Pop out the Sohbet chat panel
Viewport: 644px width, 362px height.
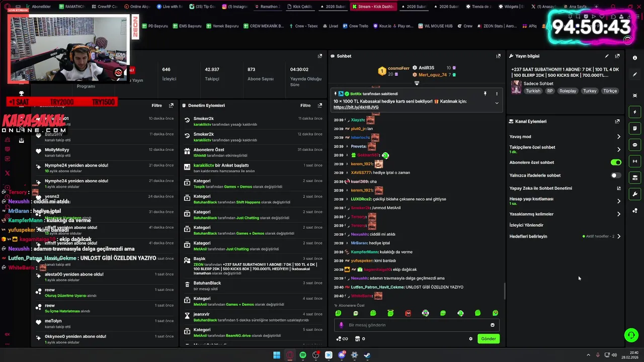pyautogui.click(x=499, y=56)
